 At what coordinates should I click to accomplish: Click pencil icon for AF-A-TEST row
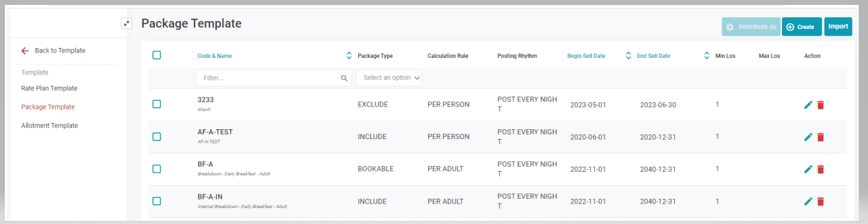click(808, 137)
